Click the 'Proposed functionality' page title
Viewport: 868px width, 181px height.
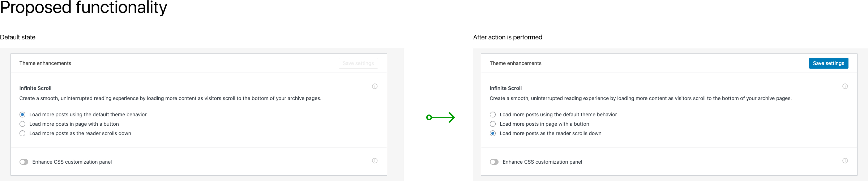(84, 8)
